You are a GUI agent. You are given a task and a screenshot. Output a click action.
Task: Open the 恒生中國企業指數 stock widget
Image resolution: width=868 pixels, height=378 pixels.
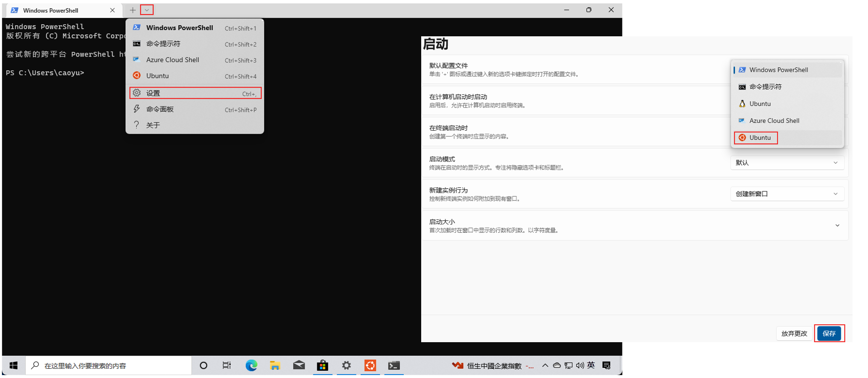493,365
